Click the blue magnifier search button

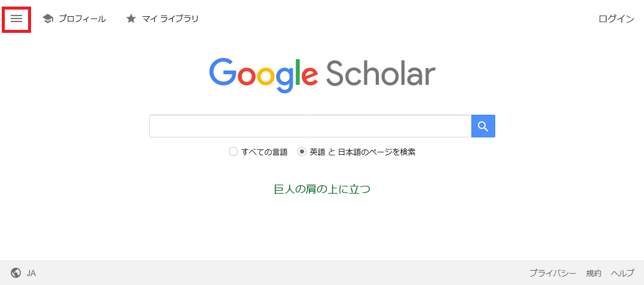pyautogui.click(x=483, y=126)
